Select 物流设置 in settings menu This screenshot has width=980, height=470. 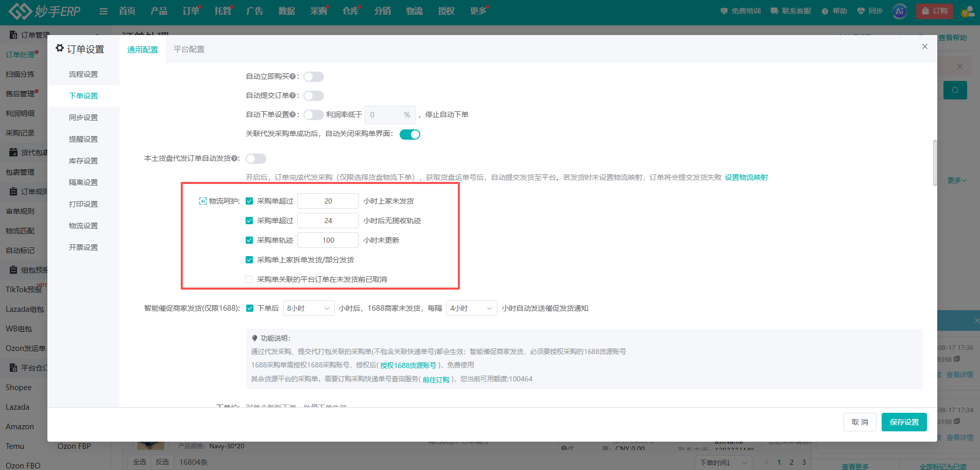point(83,226)
